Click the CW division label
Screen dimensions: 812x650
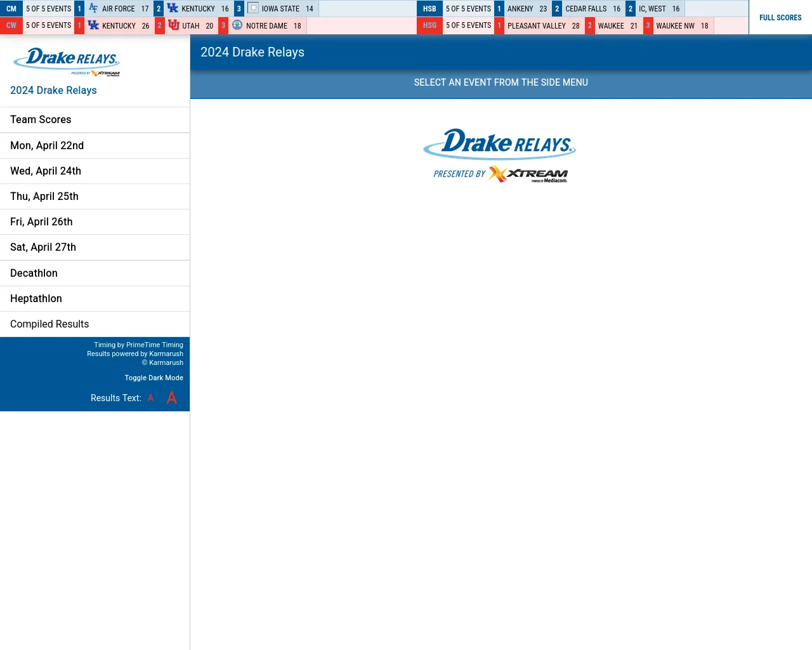11,25
